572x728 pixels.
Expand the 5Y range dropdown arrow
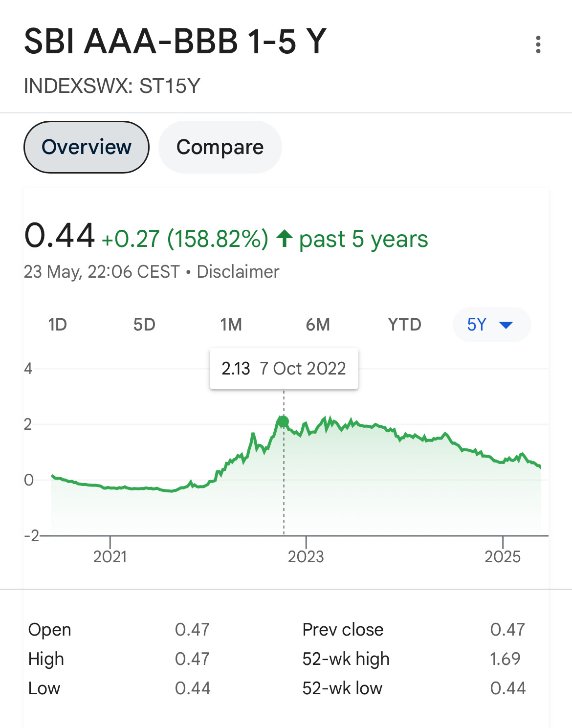point(506,325)
